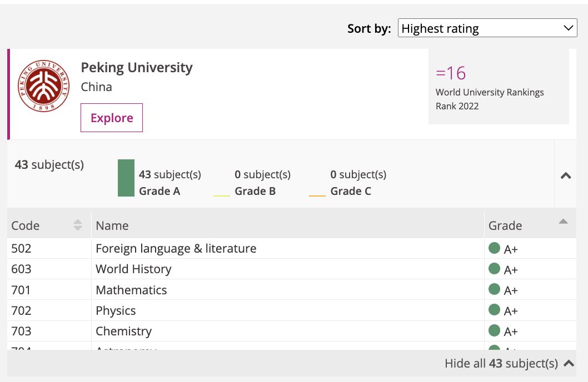Collapse the subject summary with the chevron
Viewport: 588px width, 382px height.
566,175
